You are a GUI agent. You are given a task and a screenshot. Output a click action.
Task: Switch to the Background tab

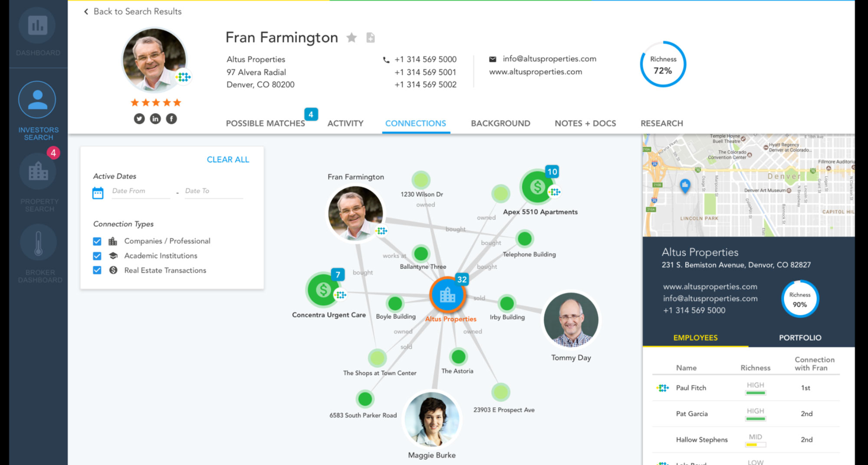(x=500, y=123)
